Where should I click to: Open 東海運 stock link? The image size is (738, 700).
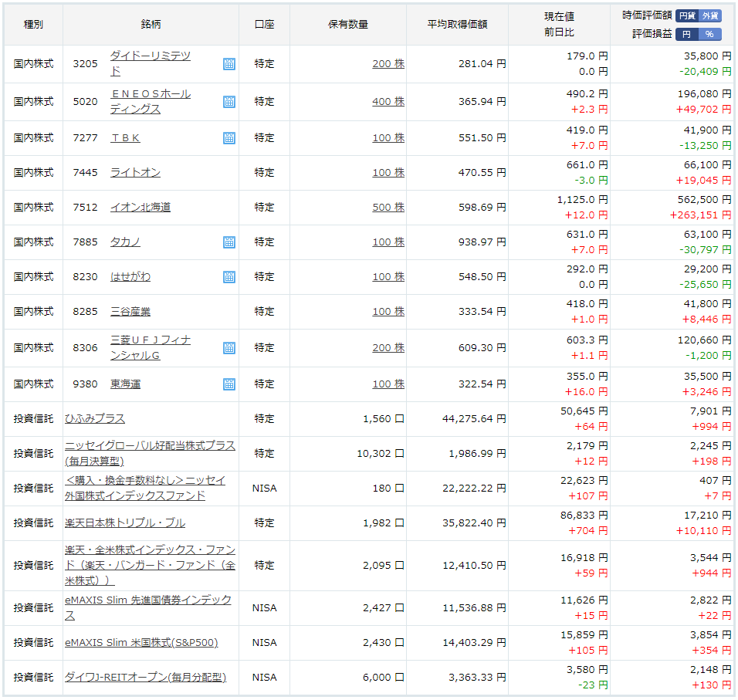pos(125,384)
